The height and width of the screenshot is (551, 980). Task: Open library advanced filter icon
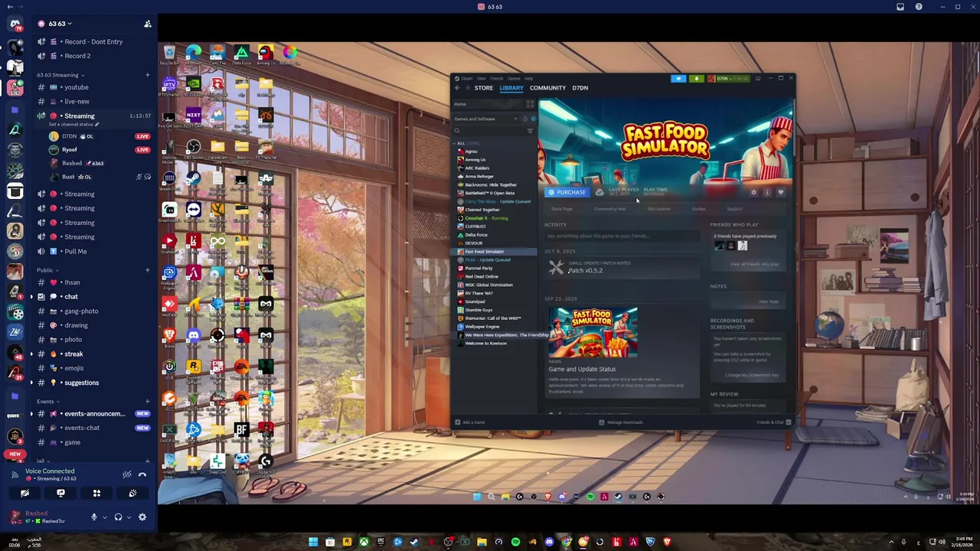(531, 131)
